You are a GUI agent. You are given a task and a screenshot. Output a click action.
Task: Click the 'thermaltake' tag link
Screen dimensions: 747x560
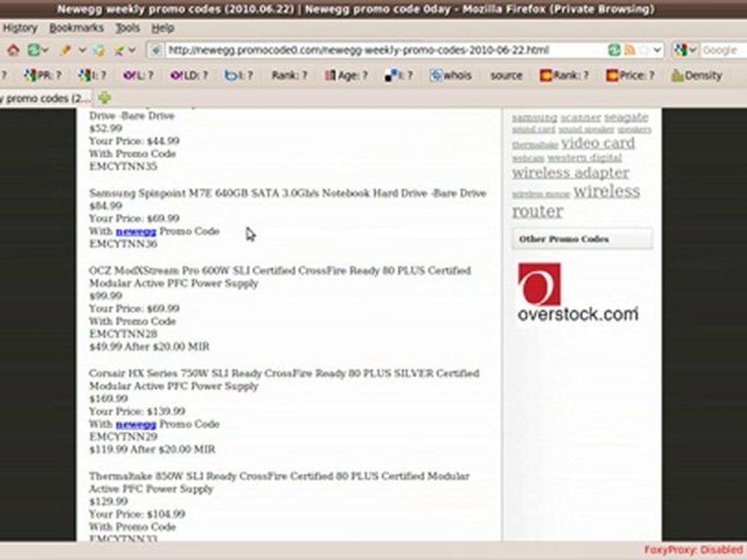point(535,145)
